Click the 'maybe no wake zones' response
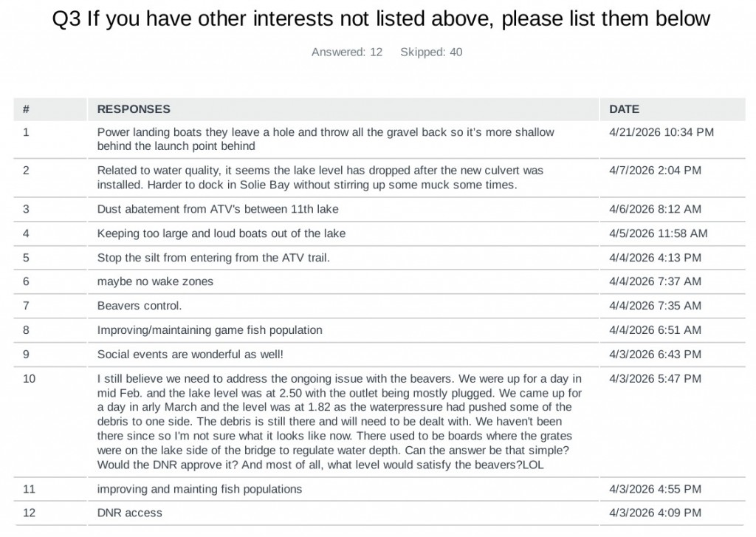Image resolution: width=756 pixels, height=537 pixels. 155,281
